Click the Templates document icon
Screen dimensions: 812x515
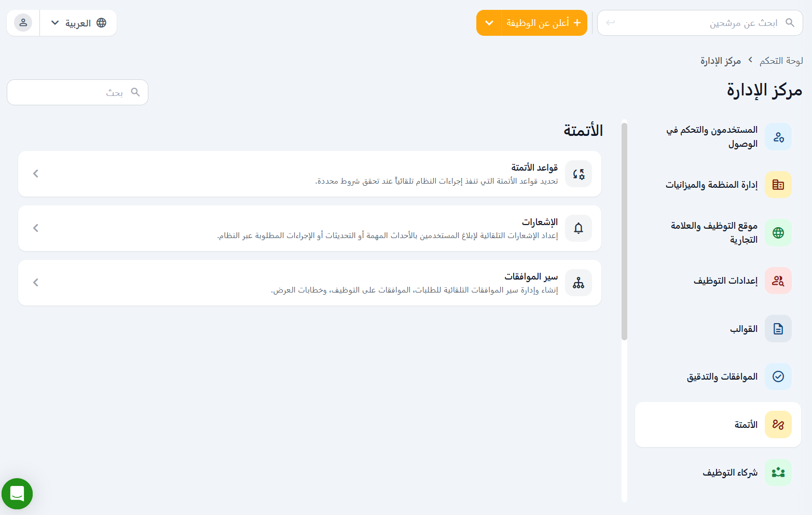[778, 329]
